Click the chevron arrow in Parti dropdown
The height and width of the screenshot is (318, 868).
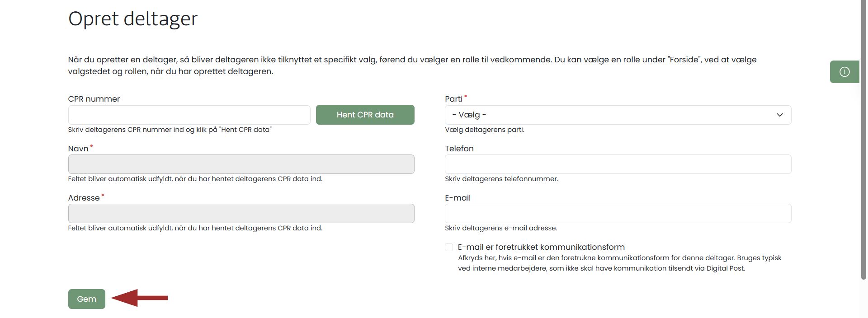click(779, 115)
